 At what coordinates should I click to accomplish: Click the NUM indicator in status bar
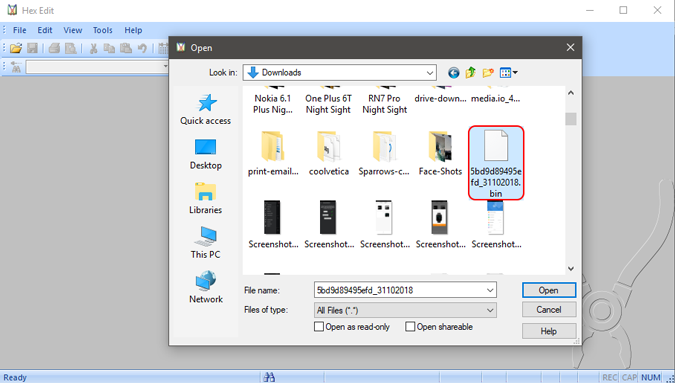650,377
